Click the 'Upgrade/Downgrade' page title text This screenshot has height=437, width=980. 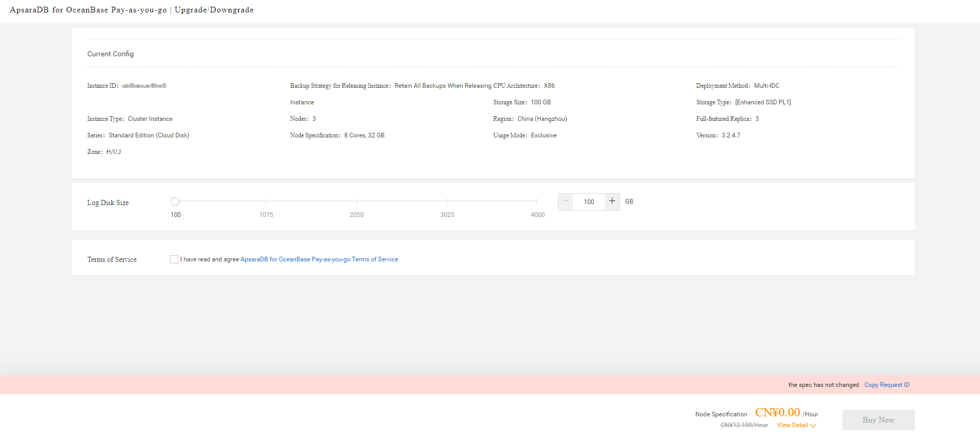pyautogui.click(x=214, y=10)
